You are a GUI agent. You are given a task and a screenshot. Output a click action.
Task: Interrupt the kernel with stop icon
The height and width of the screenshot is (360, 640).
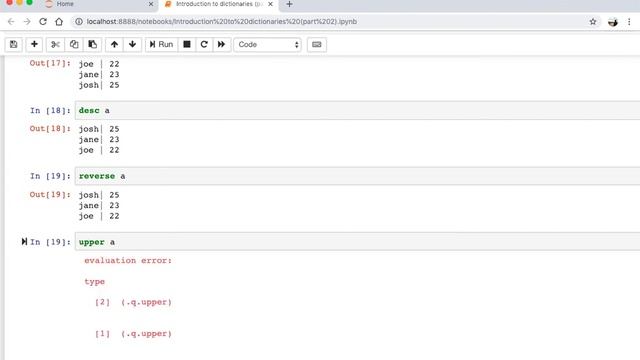coord(187,44)
